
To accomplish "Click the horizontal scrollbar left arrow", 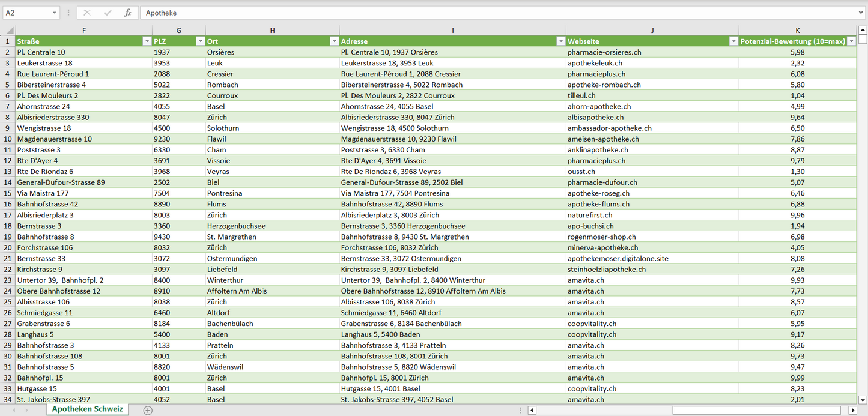I will (532, 410).
